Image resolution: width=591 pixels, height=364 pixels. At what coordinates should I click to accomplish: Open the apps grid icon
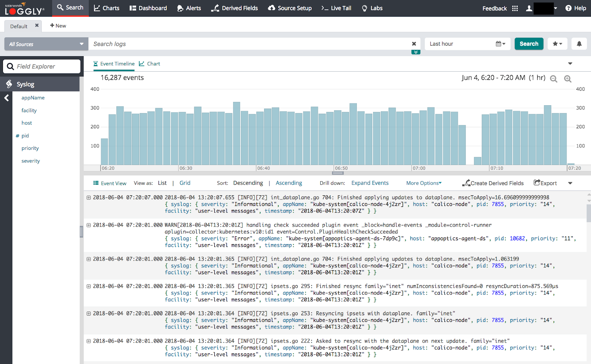coord(515,8)
